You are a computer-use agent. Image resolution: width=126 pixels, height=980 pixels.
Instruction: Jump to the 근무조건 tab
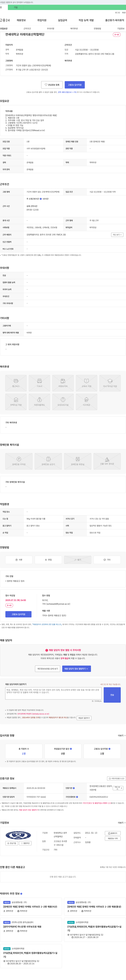[27, 29]
